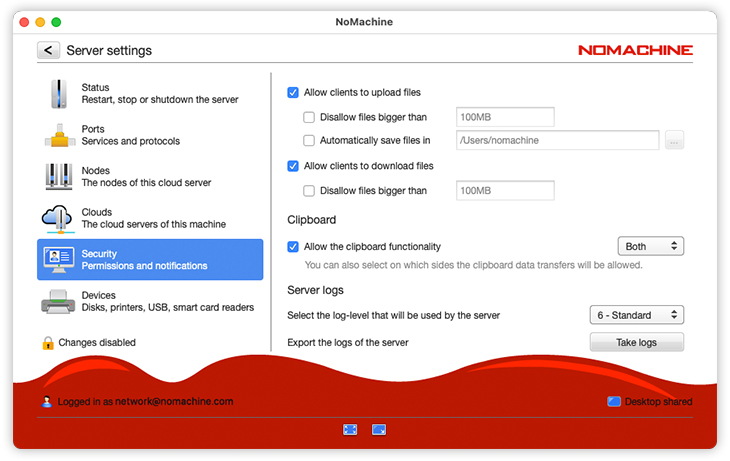Image resolution: width=730 pixels, height=461 pixels.
Task: Open Ports Services and protocols section
Action: tap(150, 135)
